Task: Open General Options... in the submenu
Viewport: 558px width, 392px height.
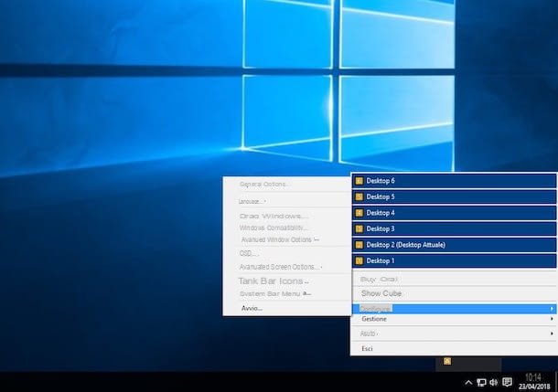Action: click(x=287, y=185)
